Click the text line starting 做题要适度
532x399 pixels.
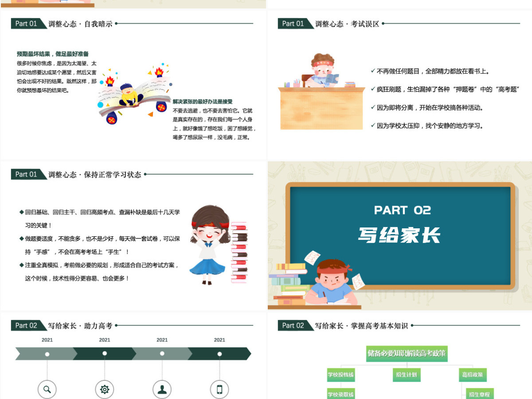tap(102, 239)
